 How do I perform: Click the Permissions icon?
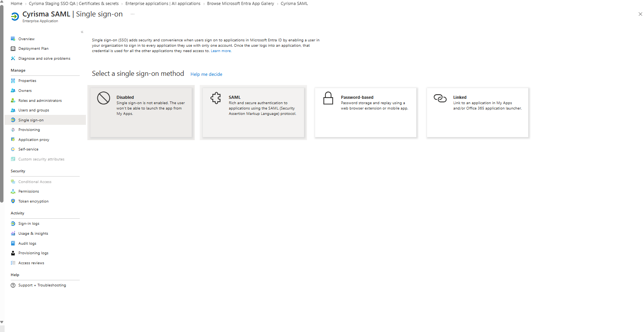[13, 191]
